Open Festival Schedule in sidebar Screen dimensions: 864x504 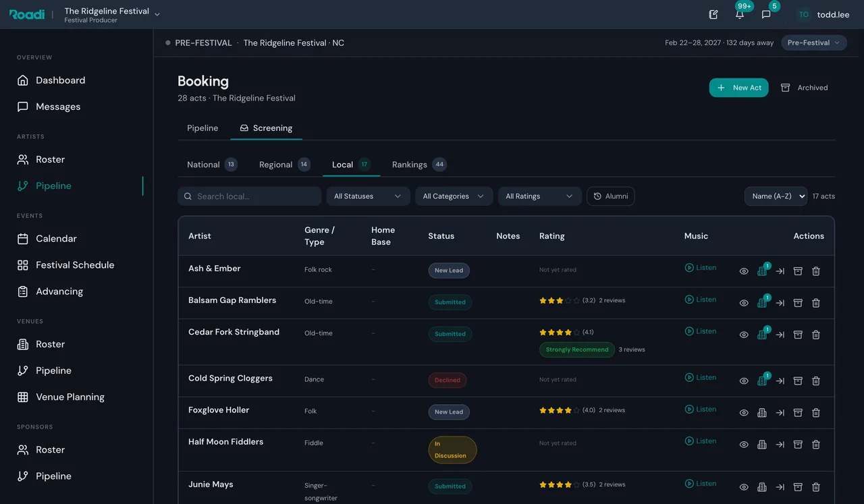tap(76, 265)
